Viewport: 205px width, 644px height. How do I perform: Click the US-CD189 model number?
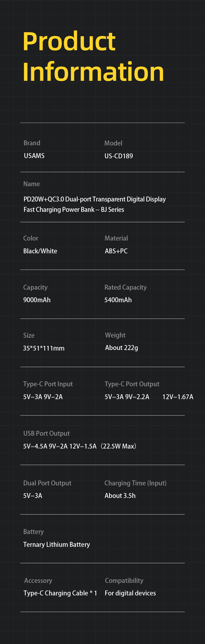pyautogui.click(x=119, y=156)
